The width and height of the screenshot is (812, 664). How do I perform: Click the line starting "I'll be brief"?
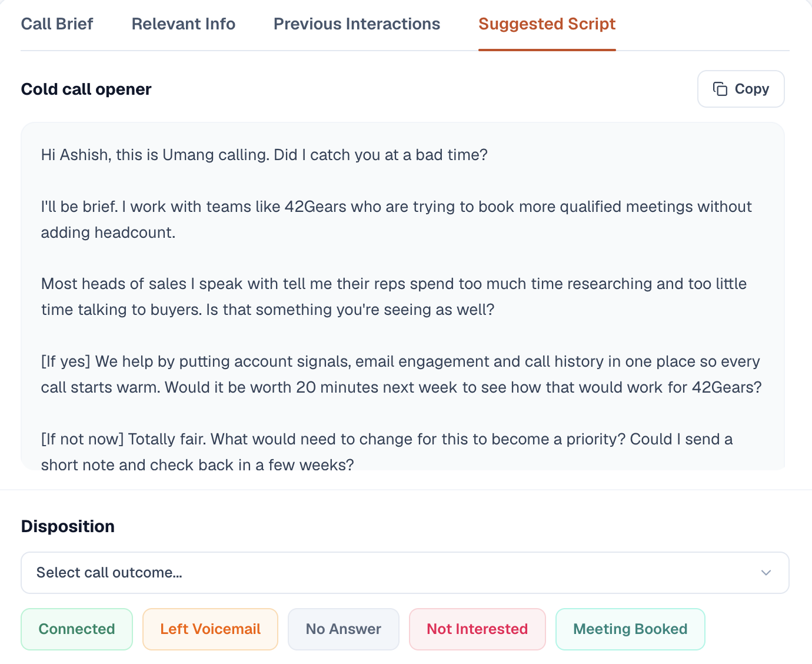coord(397,220)
